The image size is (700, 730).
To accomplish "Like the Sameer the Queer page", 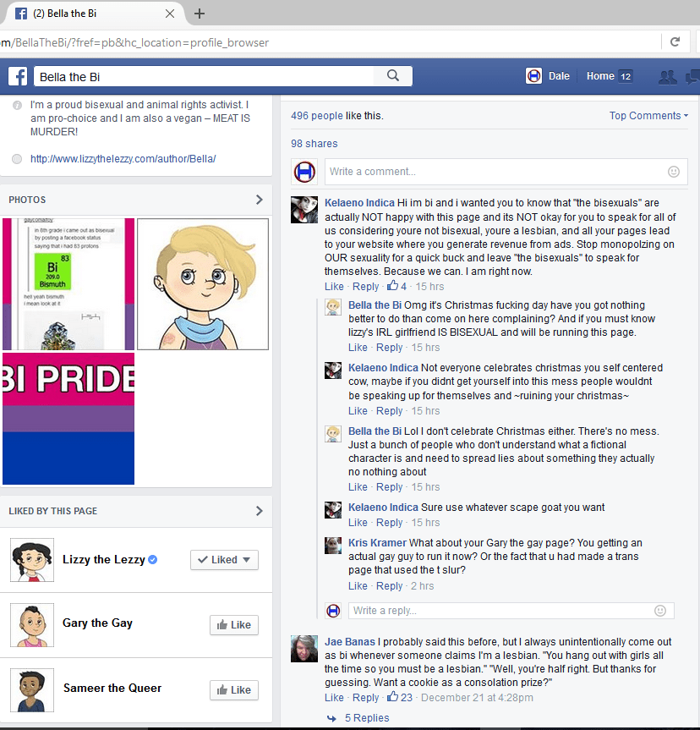I will point(233,690).
